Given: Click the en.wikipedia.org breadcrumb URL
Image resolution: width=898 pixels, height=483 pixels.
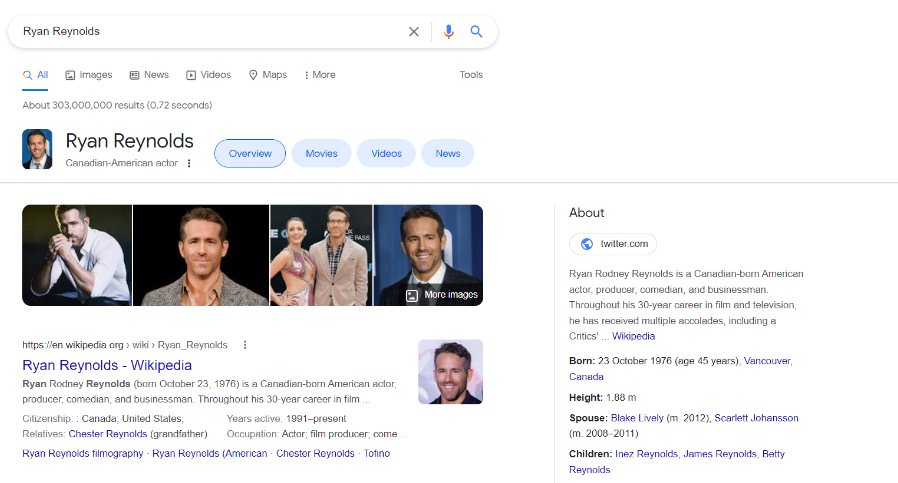Looking at the screenshot, I should point(125,345).
